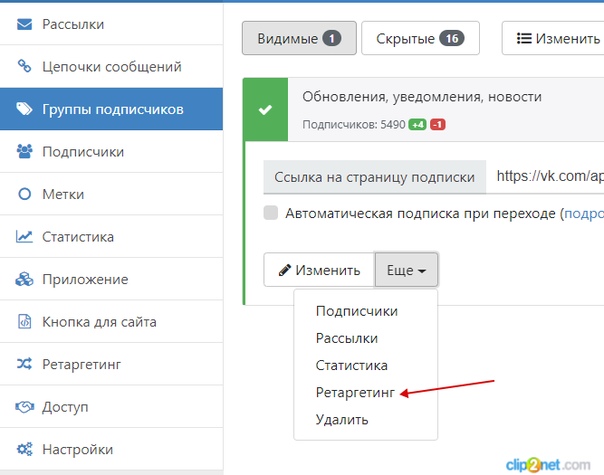Collapse the Еще dropdown button
The height and width of the screenshot is (475, 604).
tap(406, 270)
